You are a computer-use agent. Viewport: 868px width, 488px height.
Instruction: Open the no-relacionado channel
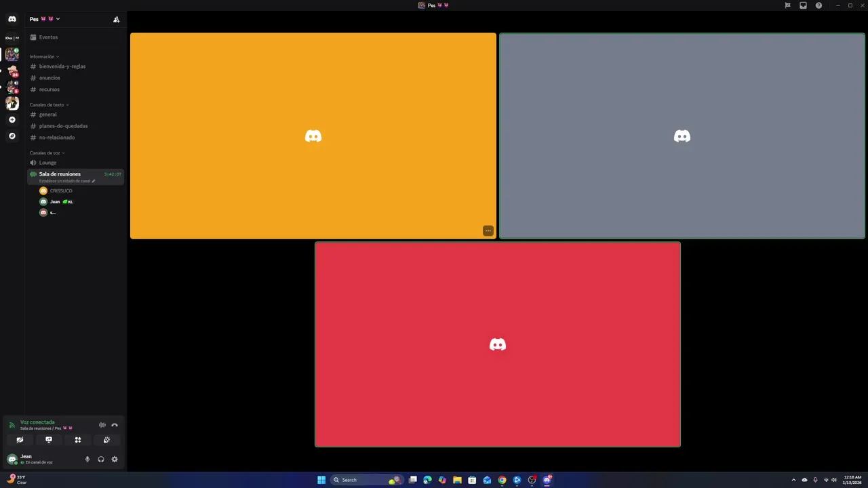pos(75,138)
